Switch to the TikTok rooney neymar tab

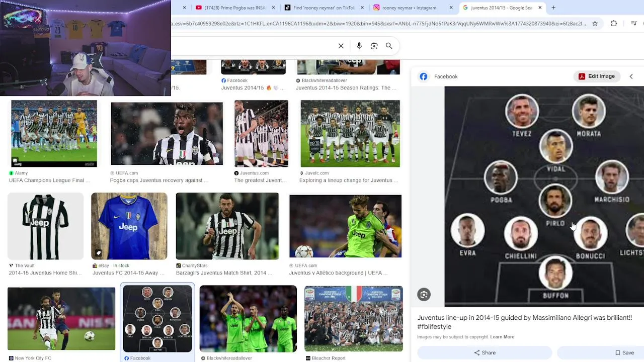[324, 8]
